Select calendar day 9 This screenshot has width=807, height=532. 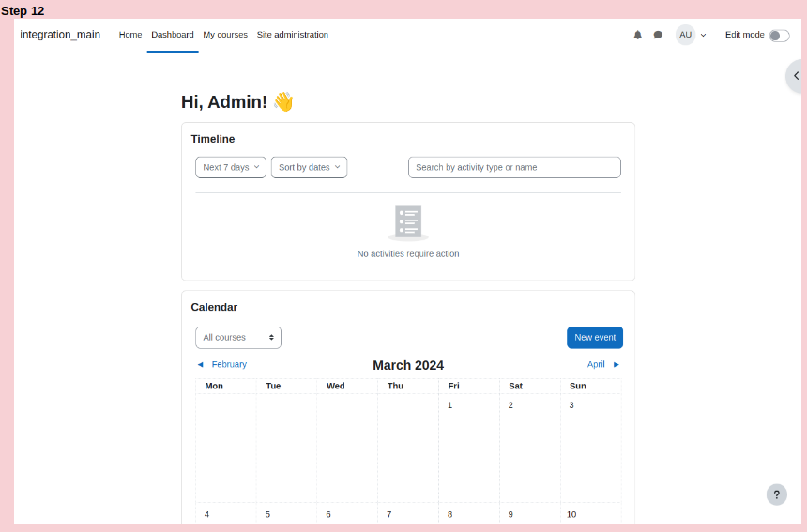[510, 514]
